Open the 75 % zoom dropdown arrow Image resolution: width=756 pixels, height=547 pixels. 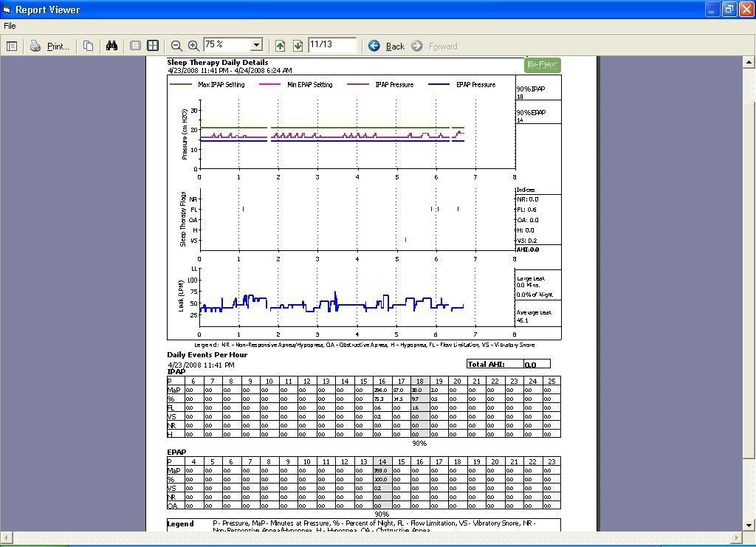(257, 45)
